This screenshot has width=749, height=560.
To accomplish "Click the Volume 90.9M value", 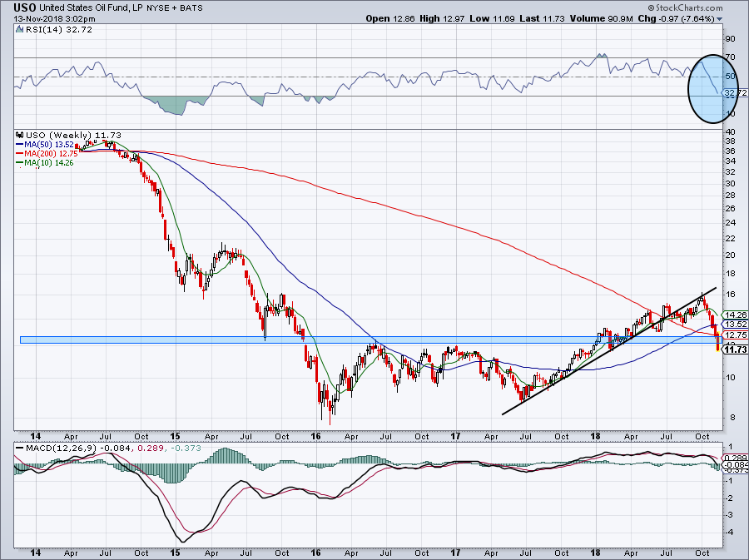I will (x=602, y=18).
